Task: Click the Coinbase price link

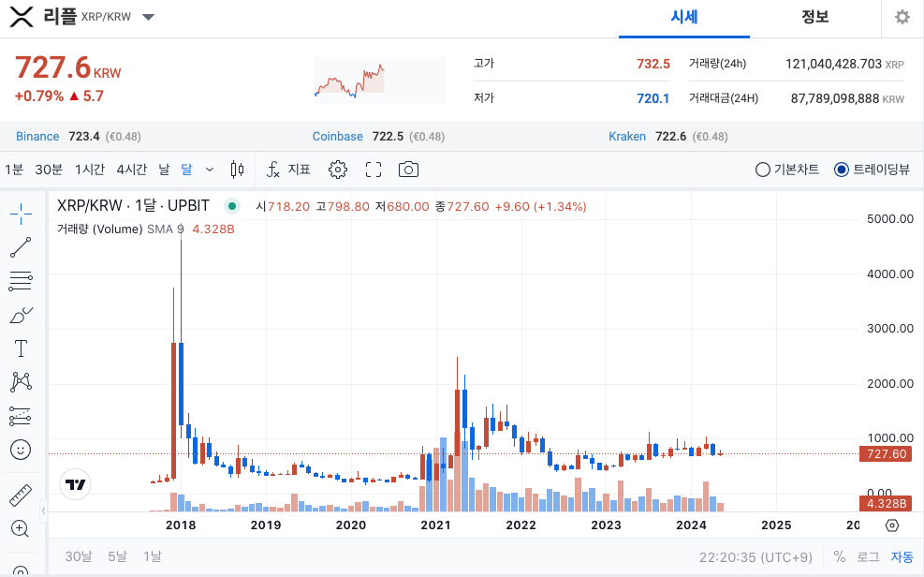Action: click(x=338, y=137)
